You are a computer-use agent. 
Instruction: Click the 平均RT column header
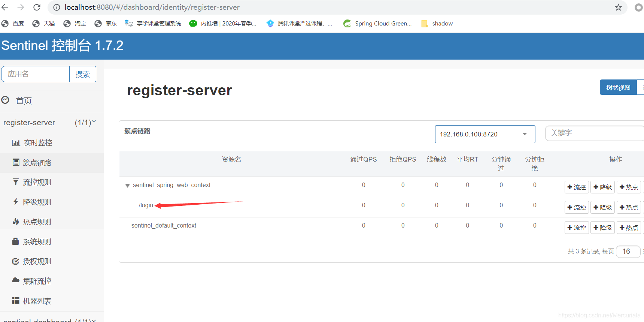(x=467, y=159)
